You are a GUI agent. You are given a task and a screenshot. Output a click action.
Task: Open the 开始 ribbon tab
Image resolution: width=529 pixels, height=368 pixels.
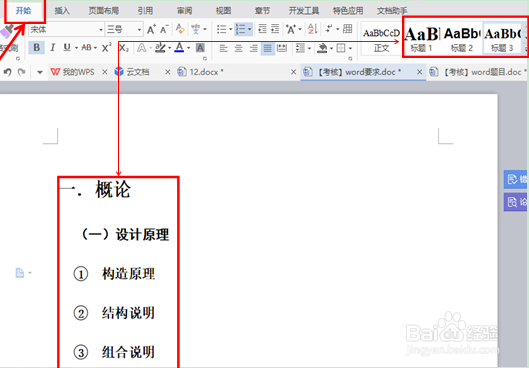tap(23, 10)
